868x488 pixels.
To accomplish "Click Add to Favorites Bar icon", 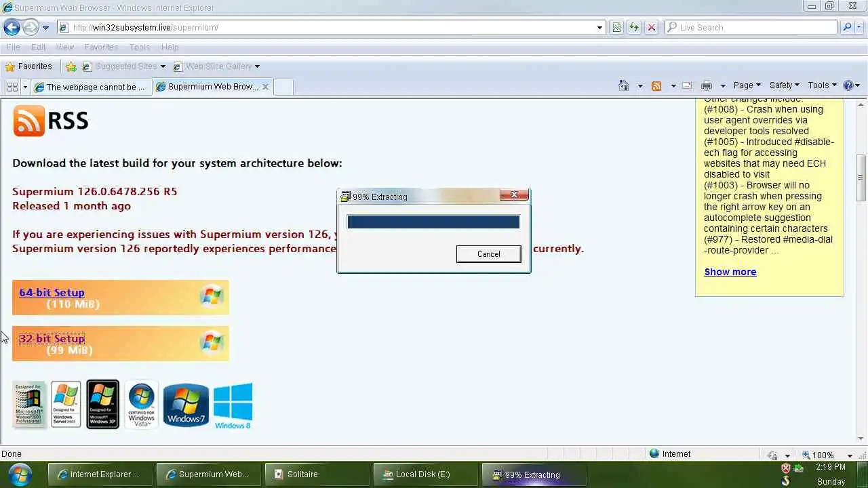I will pyautogui.click(x=71, y=66).
